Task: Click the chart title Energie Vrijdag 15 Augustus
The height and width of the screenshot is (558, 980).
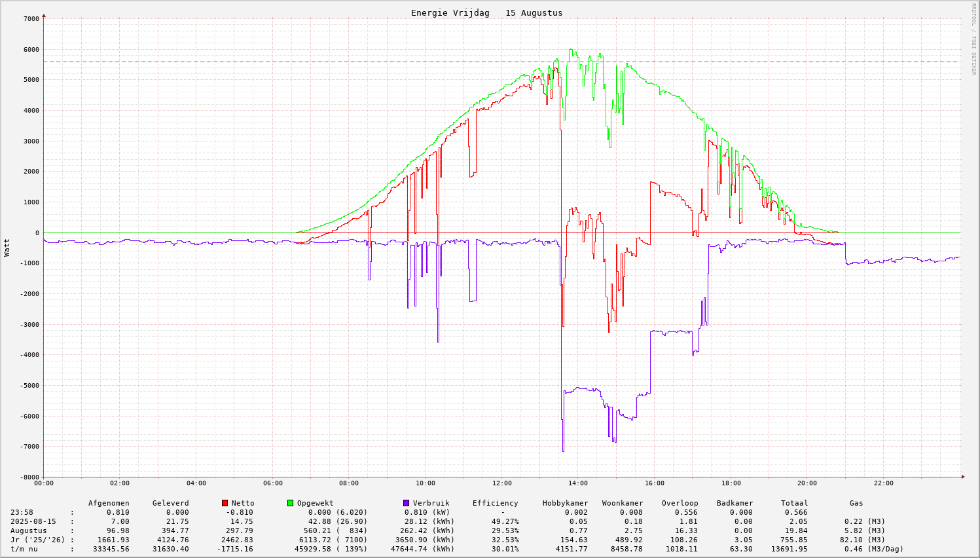Action: 486,13
